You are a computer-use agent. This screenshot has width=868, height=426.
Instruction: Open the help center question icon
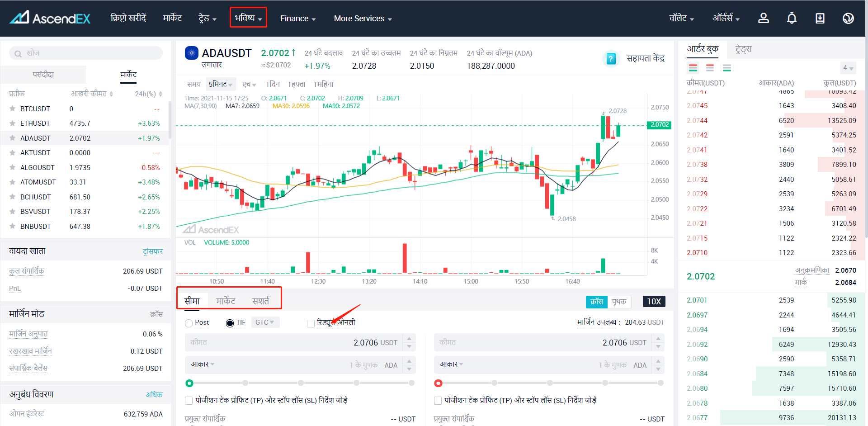tap(611, 58)
